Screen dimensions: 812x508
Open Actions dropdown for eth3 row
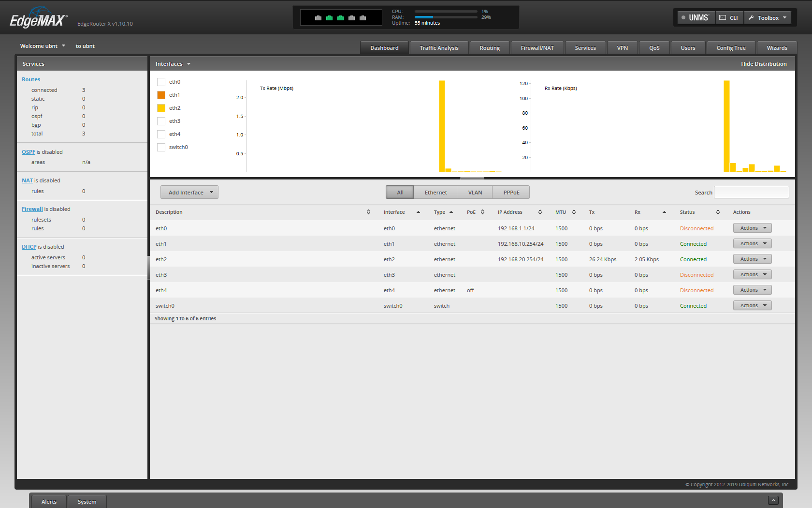(x=752, y=274)
